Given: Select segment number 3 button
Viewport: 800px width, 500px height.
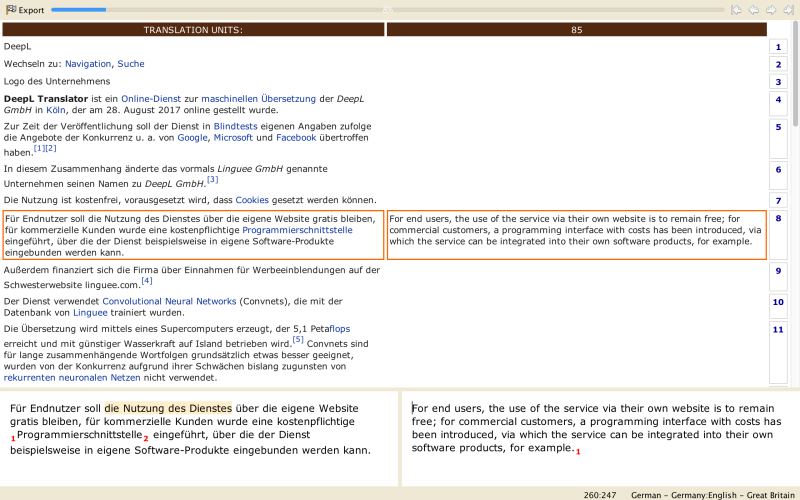Looking at the screenshot, I should 778,82.
